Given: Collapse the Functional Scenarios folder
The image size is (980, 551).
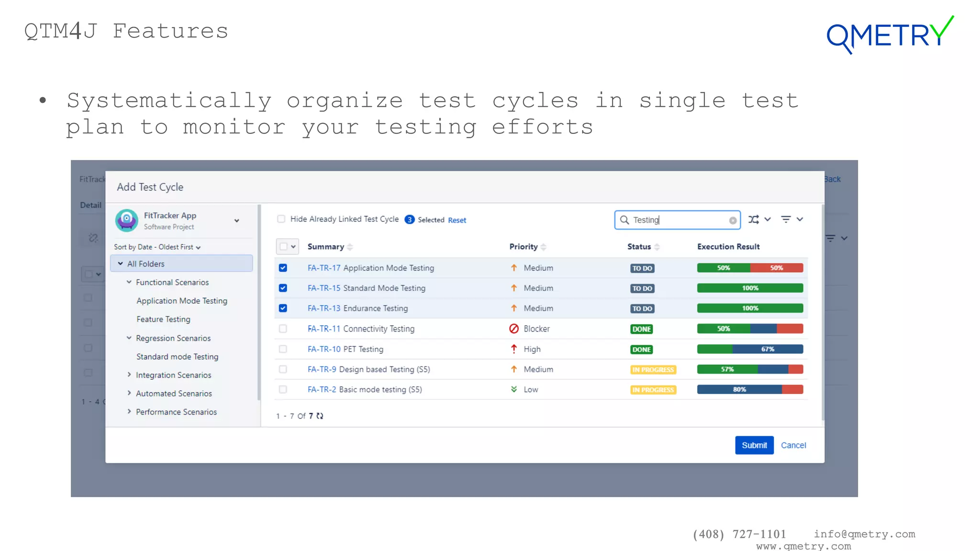Looking at the screenshot, I should click(x=129, y=282).
